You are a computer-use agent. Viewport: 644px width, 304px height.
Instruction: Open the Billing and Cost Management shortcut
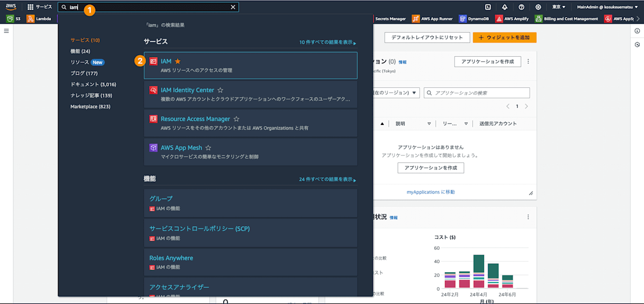tap(566, 19)
